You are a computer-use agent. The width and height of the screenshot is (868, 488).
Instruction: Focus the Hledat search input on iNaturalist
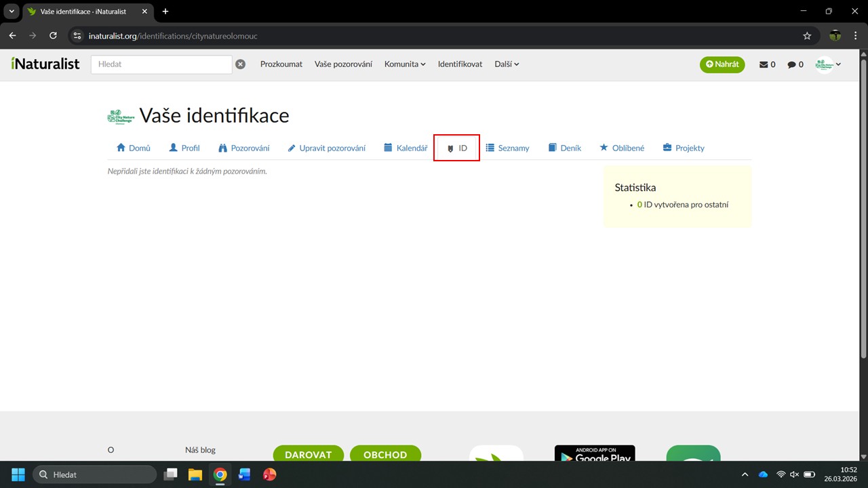pyautogui.click(x=161, y=64)
